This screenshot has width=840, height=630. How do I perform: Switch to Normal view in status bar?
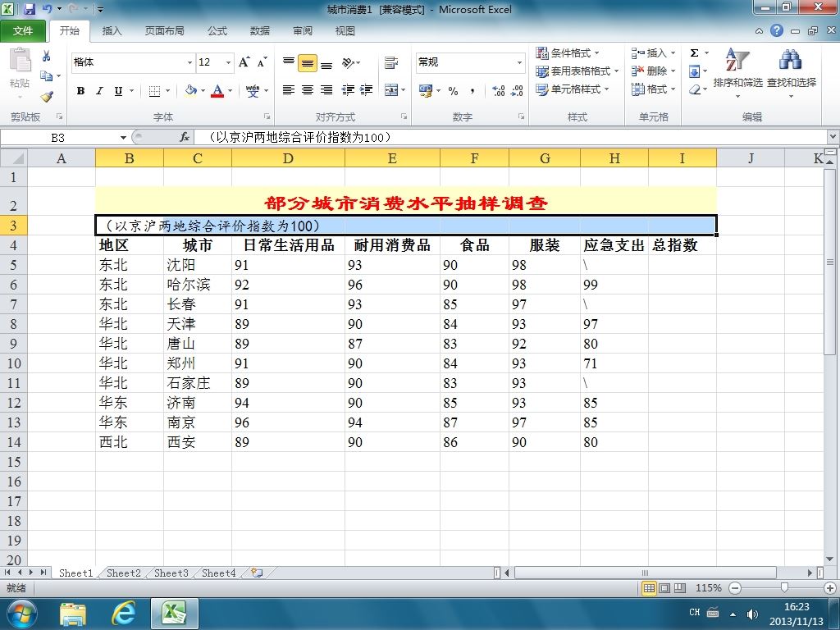pyautogui.click(x=650, y=588)
